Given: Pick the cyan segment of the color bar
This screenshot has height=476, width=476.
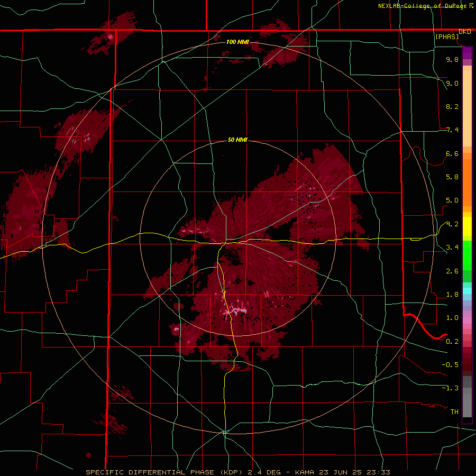Looking at the screenshot, I should [467, 291].
